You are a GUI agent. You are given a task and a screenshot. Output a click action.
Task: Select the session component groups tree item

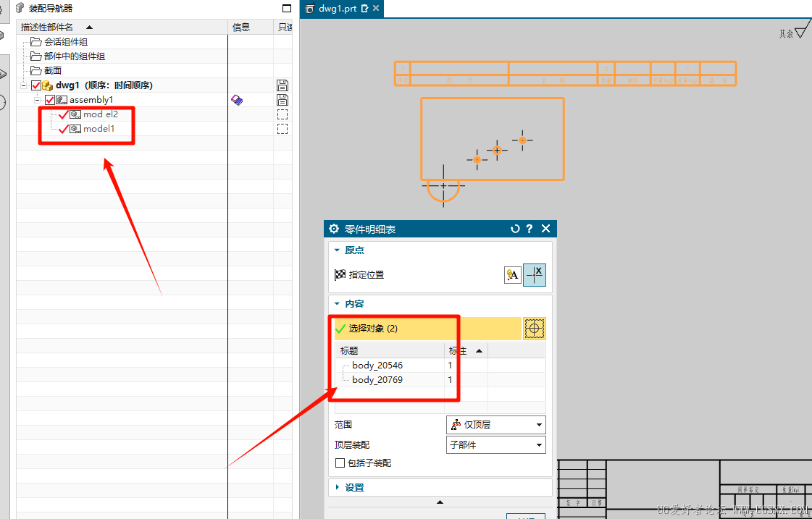point(66,42)
